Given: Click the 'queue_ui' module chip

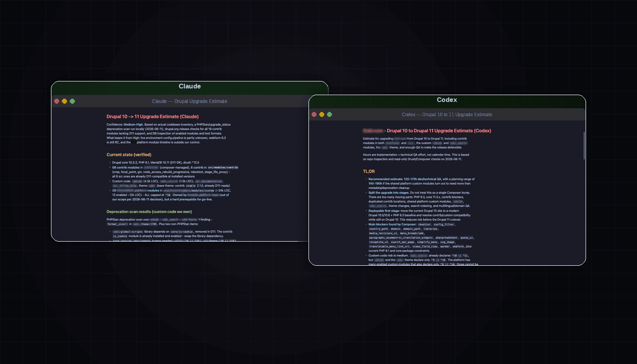Looking at the screenshot, I should tap(467, 238).
